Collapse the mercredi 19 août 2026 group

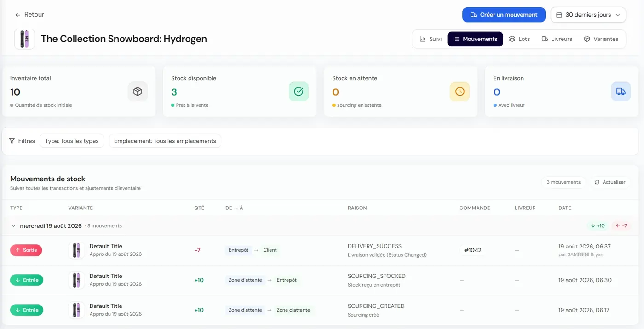pyautogui.click(x=13, y=226)
